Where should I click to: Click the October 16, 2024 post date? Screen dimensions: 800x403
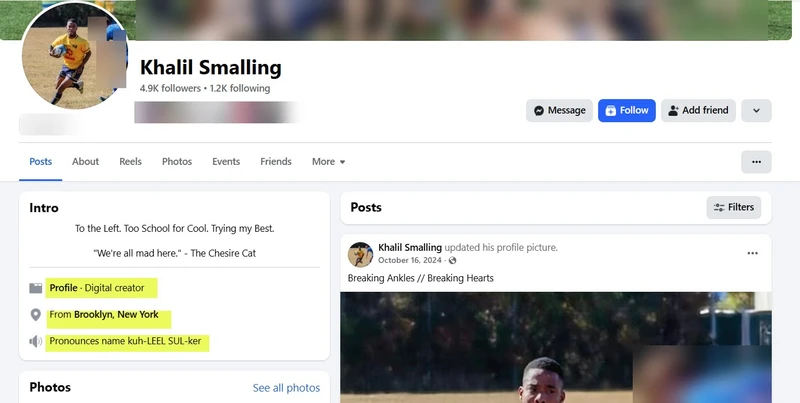point(411,261)
